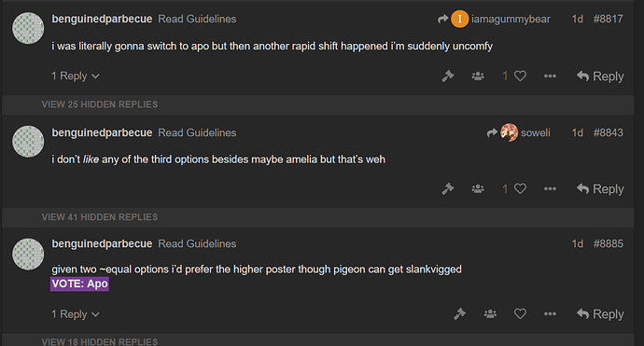
Task: Open the more actions ellipsis on post #8817
Action: point(550,76)
